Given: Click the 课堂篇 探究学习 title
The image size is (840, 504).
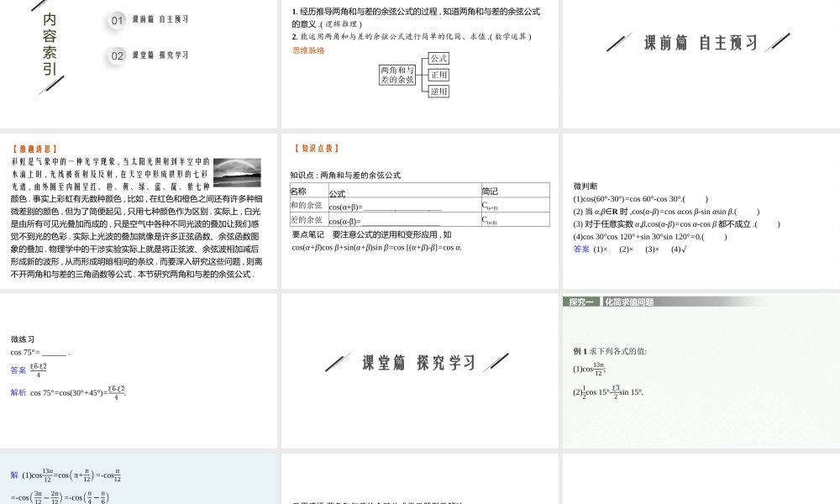Looking at the screenshot, I should pyautogui.click(x=418, y=363).
